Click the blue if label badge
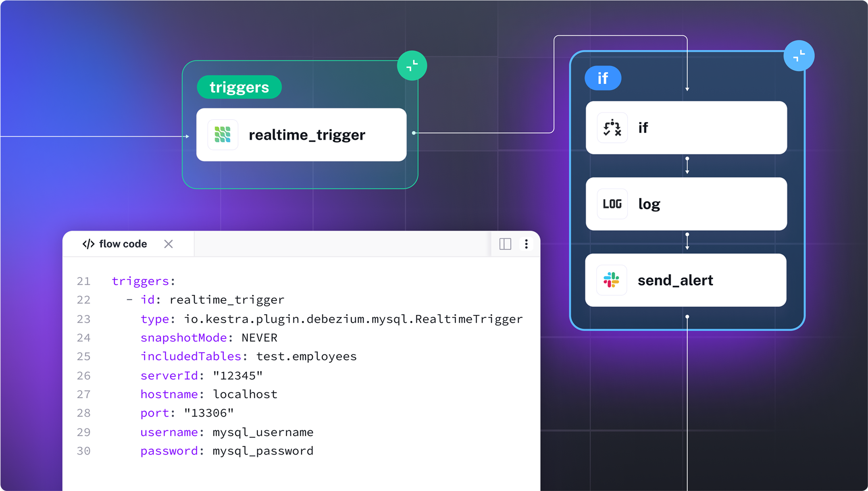 pyautogui.click(x=602, y=78)
